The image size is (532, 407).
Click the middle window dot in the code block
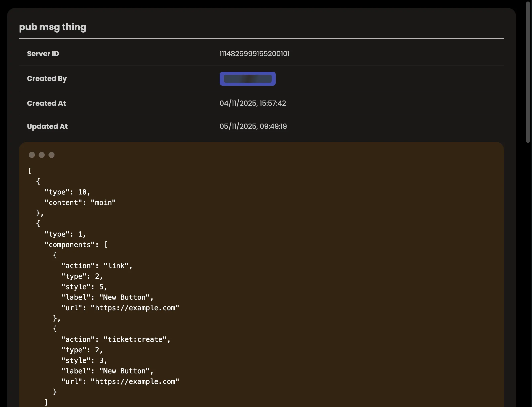click(x=42, y=155)
